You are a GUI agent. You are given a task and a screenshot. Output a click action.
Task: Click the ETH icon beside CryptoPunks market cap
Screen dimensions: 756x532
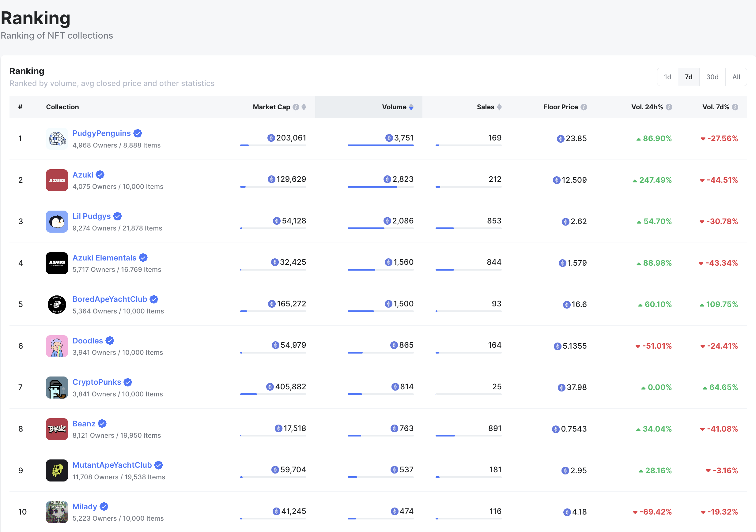[270, 387]
